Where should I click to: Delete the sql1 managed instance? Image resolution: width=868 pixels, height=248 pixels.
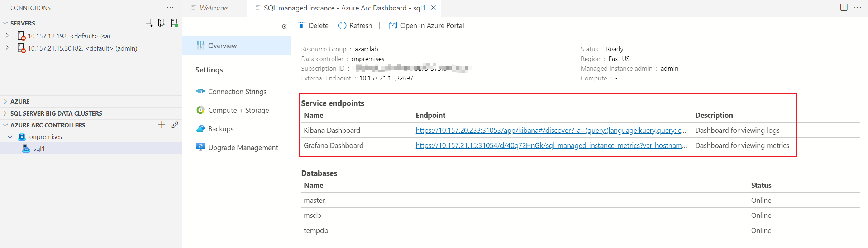click(x=314, y=25)
